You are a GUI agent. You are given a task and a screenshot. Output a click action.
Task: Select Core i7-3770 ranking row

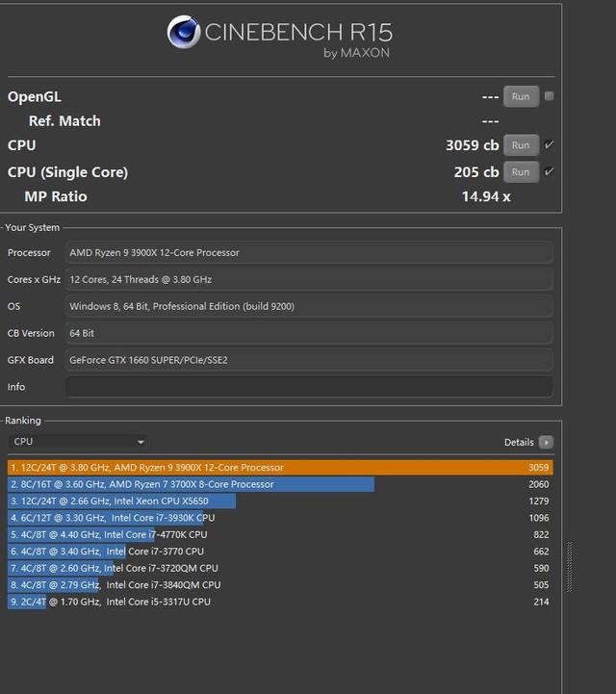[280, 552]
